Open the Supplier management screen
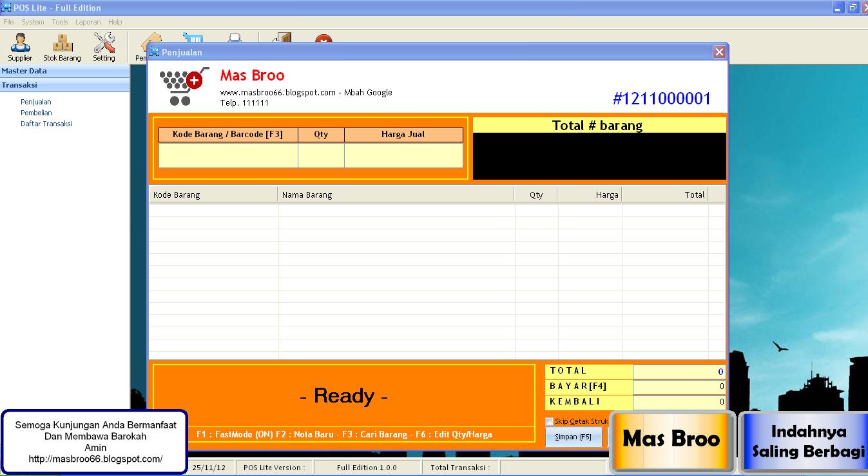The height and width of the screenshot is (476, 868). coord(20,45)
